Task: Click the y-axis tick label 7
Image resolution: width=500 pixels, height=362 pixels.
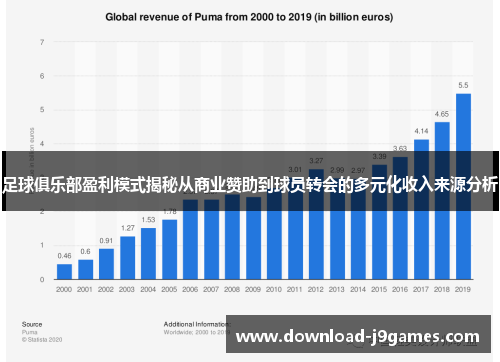Action: click(42, 42)
